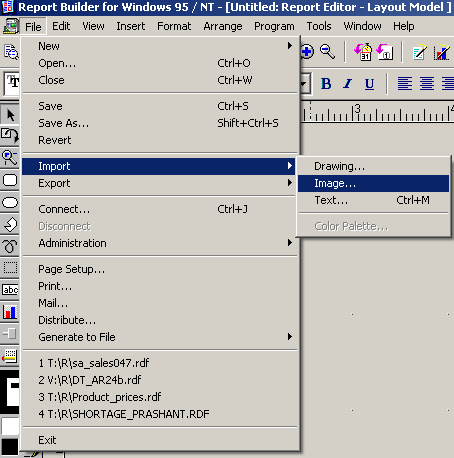This screenshot has height=458, width=454.
Task: Choose Exit from File menu
Action: click(x=159, y=440)
